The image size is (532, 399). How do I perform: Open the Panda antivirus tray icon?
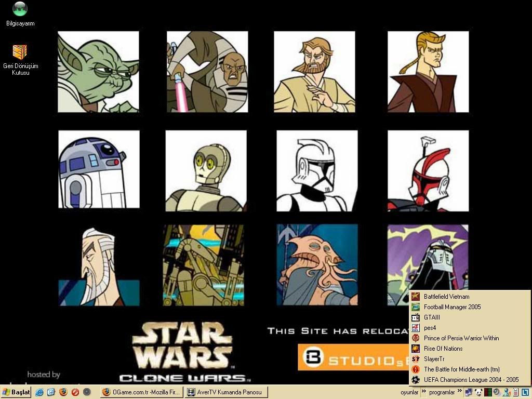click(478, 392)
